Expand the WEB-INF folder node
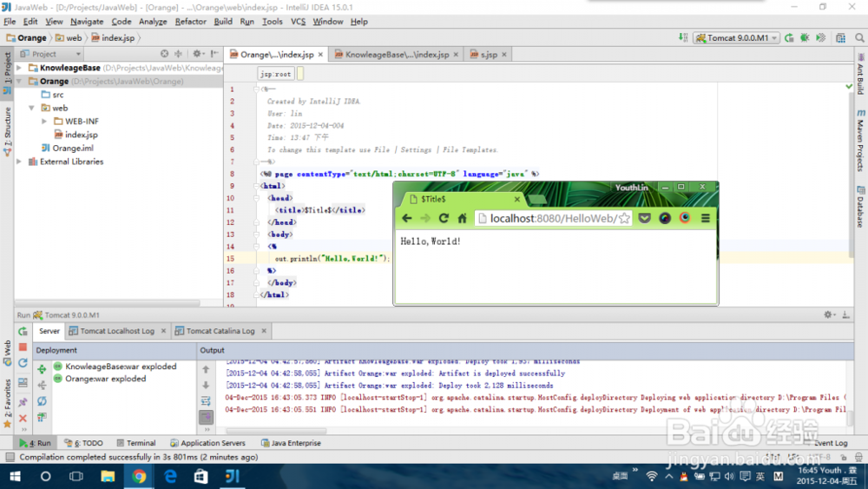 point(44,122)
